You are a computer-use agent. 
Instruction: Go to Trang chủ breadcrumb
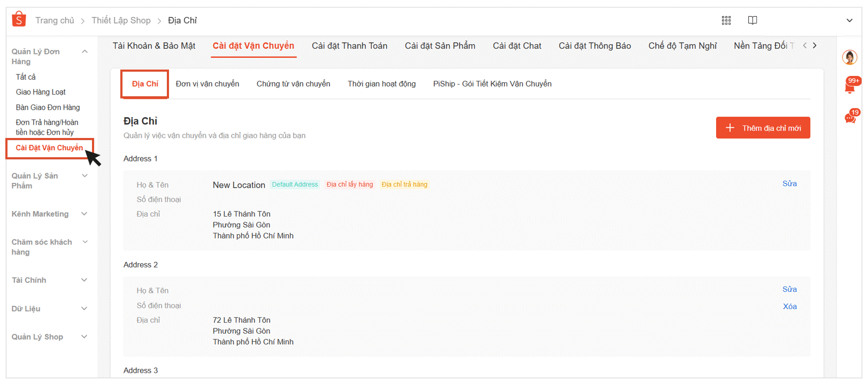point(55,20)
